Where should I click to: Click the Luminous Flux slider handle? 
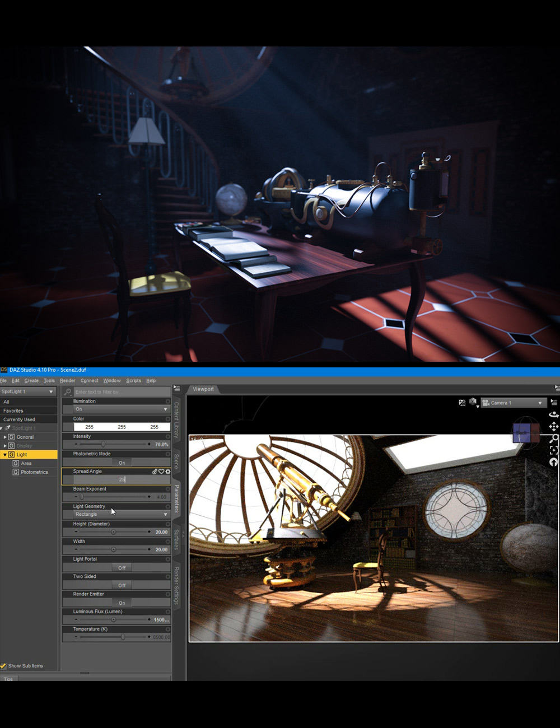tap(114, 620)
